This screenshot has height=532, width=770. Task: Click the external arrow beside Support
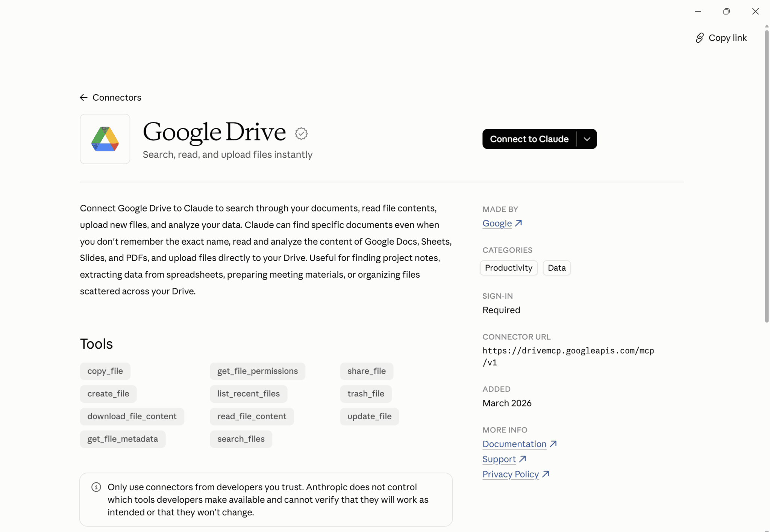(x=523, y=459)
